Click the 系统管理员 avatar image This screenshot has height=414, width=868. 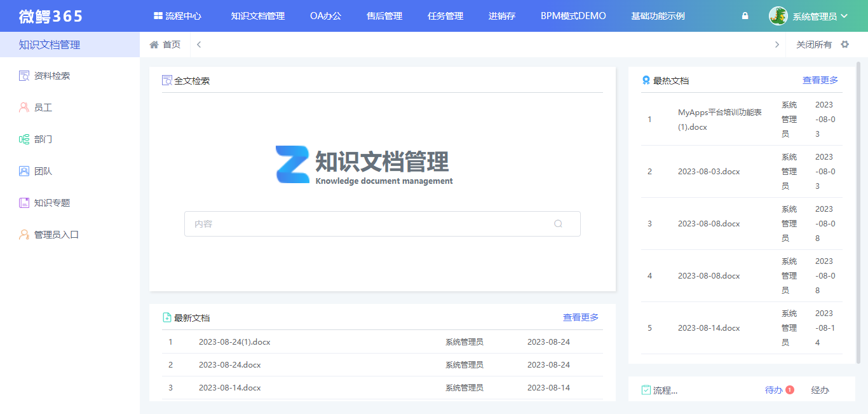(x=778, y=16)
